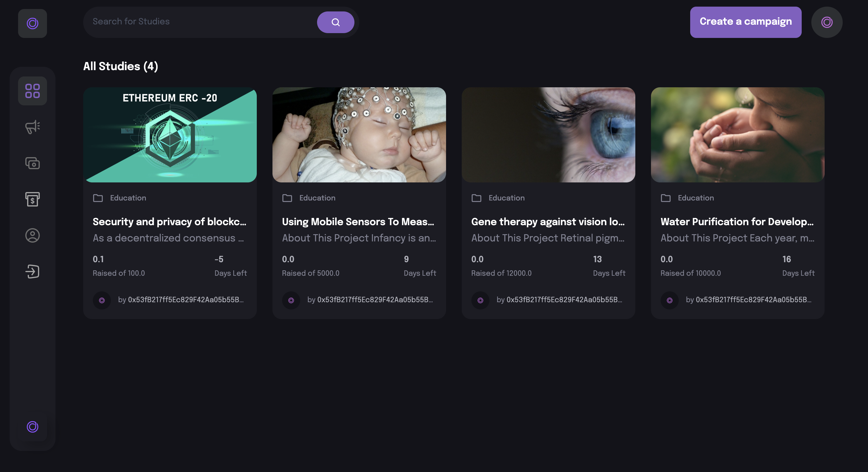Open the Ethereum ERC-20 study thumbnail
The width and height of the screenshot is (868, 472).
170,135
